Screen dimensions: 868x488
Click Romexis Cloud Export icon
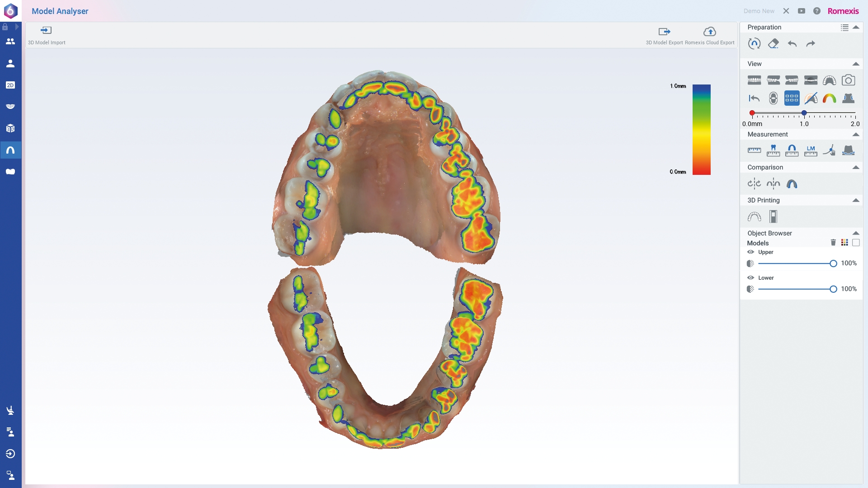click(709, 32)
